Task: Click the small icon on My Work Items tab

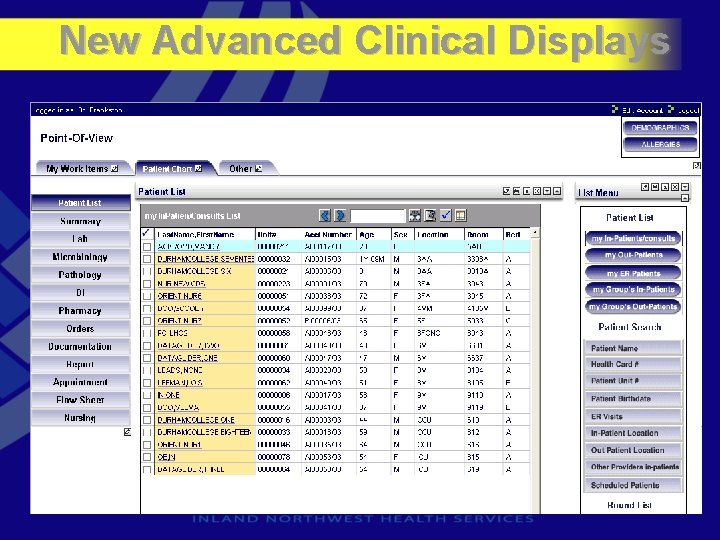Action: (114, 169)
